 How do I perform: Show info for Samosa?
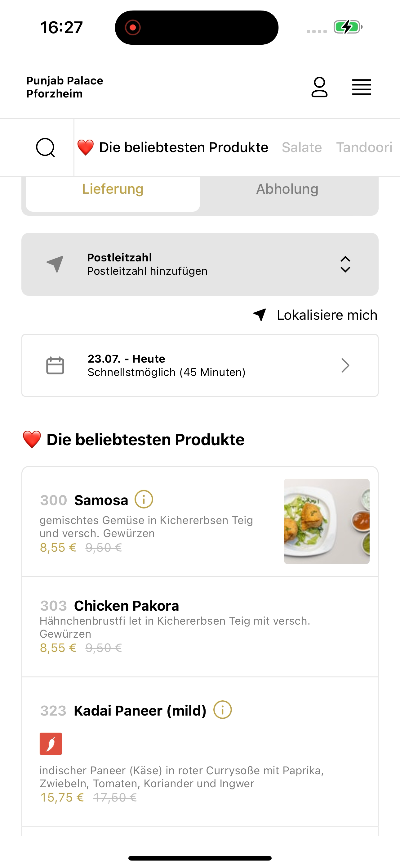[144, 500]
